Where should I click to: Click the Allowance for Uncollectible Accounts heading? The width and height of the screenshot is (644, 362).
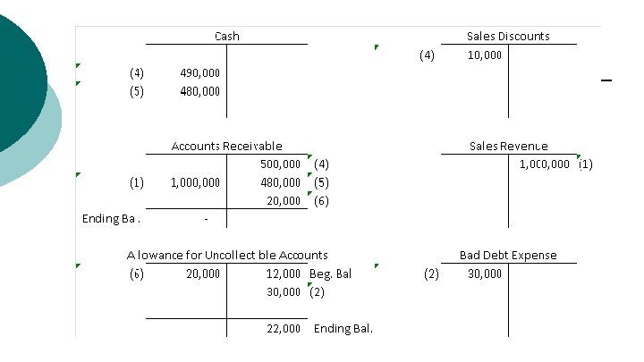[227, 256]
